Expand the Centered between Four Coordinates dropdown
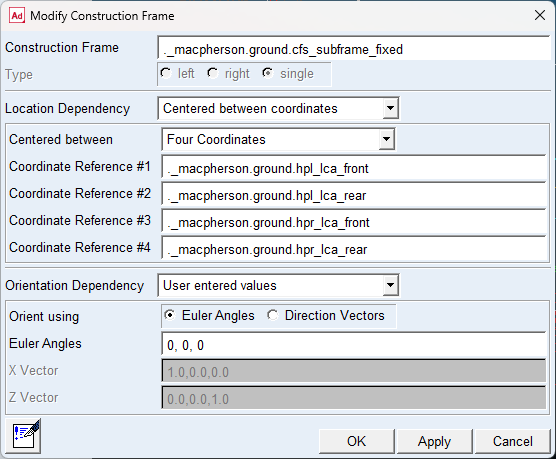The image size is (556, 459). pyautogui.click(x=386, y=139)
